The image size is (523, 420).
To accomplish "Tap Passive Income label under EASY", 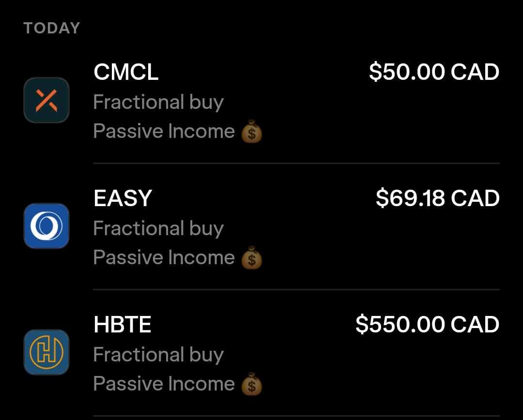I will (x=164, y=258).
